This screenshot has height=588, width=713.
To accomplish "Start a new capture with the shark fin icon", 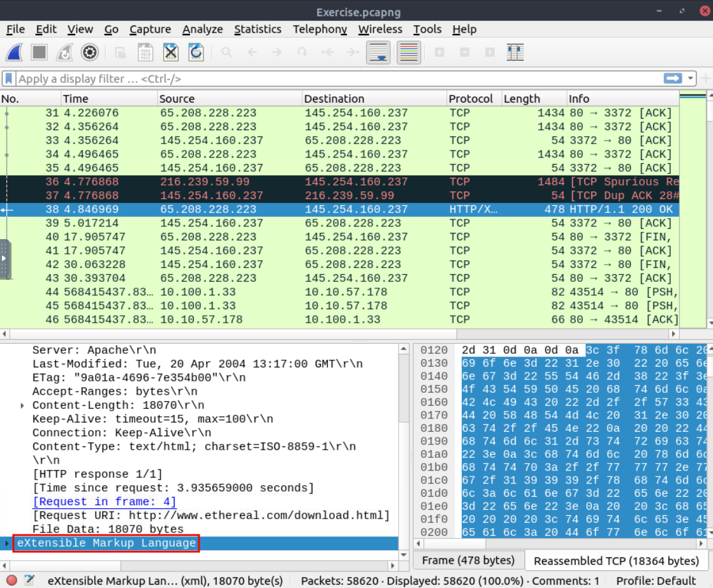I will (15, 52).
